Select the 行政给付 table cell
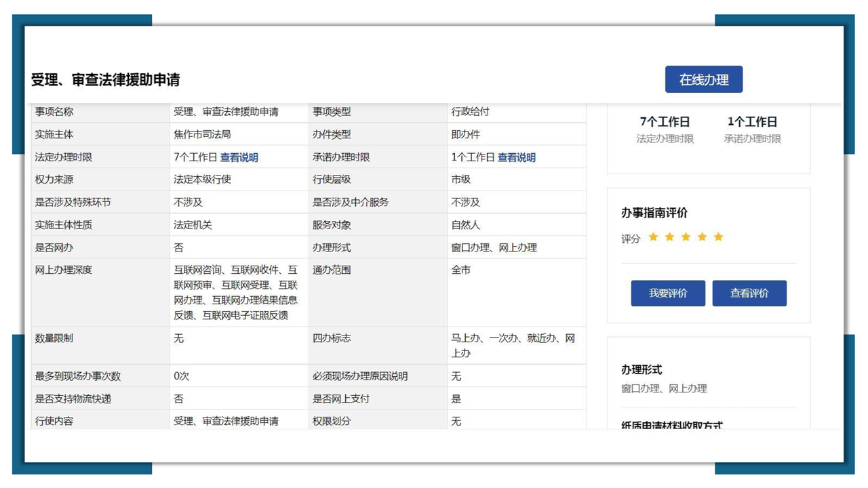Viewport: 868px width, 488px height. coord(470,112)
